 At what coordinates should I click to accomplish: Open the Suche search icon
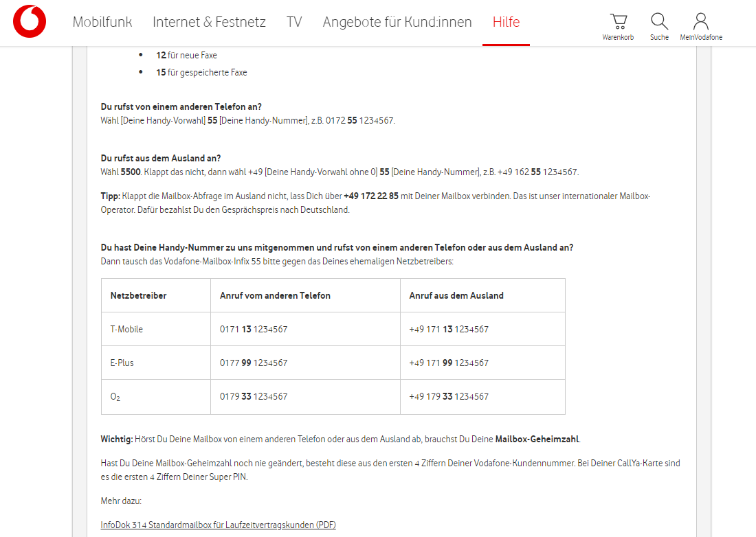pos(659,27)
